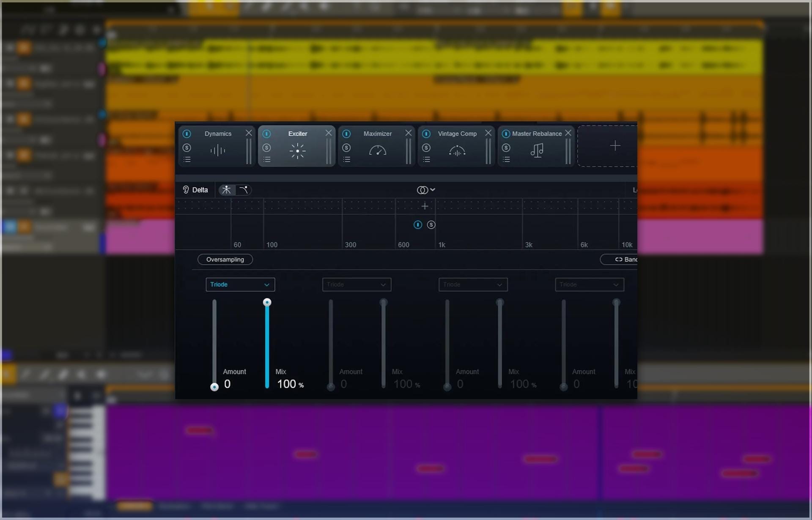
Task: Click the first band Mix value 100 %
Action: click(290, 384)
